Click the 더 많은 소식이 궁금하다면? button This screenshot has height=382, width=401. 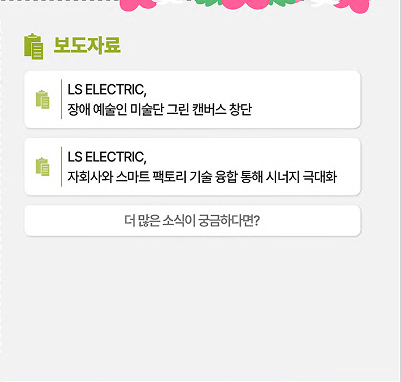point(193,221)
